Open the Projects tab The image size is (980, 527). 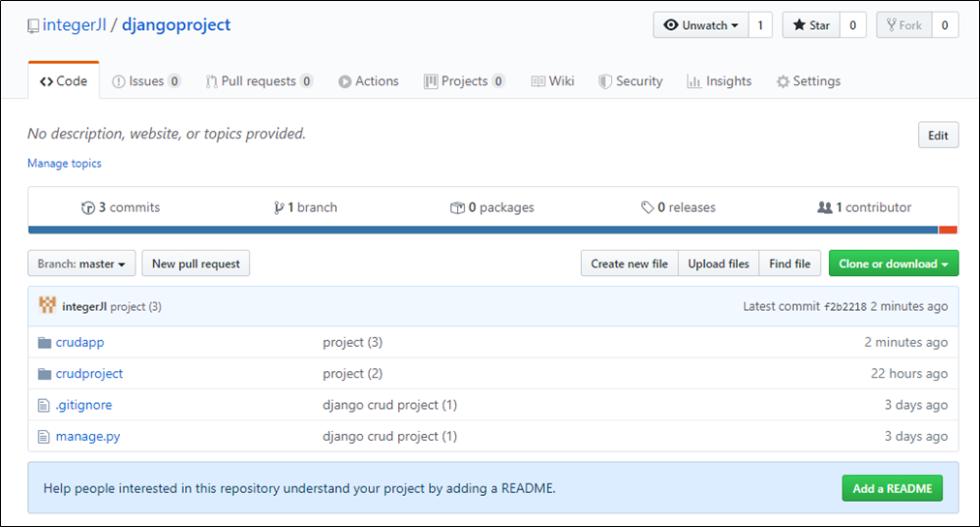[x=465, y=81]
